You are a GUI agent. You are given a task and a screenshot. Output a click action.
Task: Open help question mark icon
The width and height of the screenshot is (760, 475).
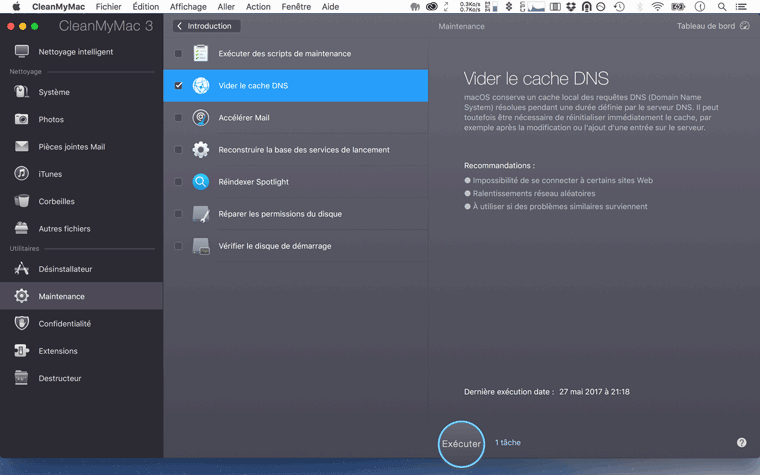coord(742,443)
